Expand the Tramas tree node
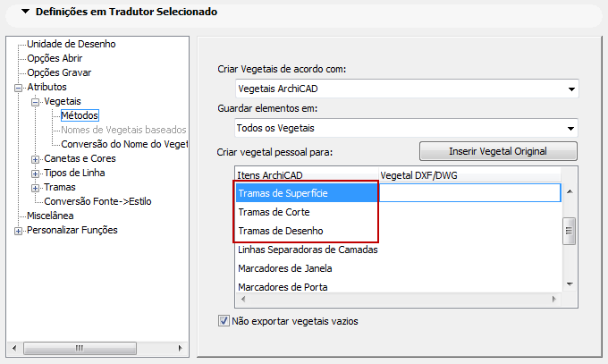Screen dimensions: 608x364 36,187
